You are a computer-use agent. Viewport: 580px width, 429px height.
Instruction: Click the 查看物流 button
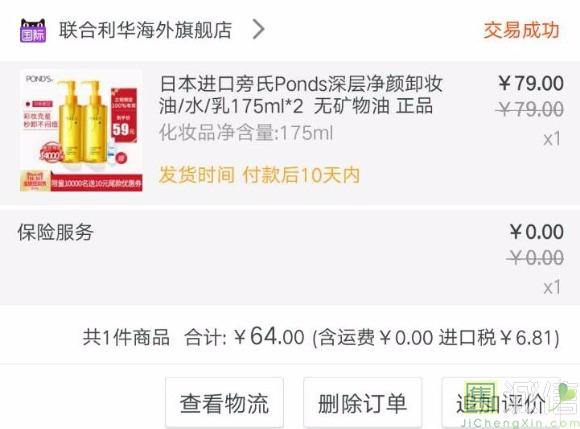[225, 403]
